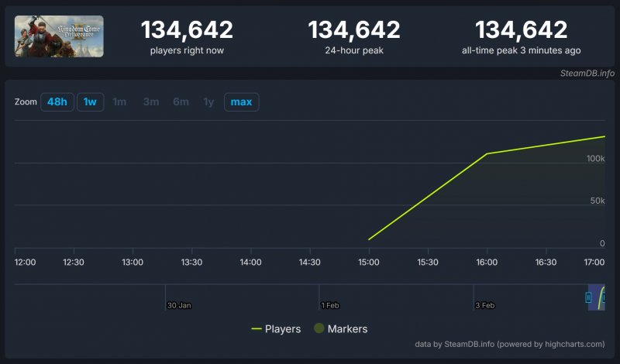
Task: Click the all-time peak player count
Action: tap(521, 30)
